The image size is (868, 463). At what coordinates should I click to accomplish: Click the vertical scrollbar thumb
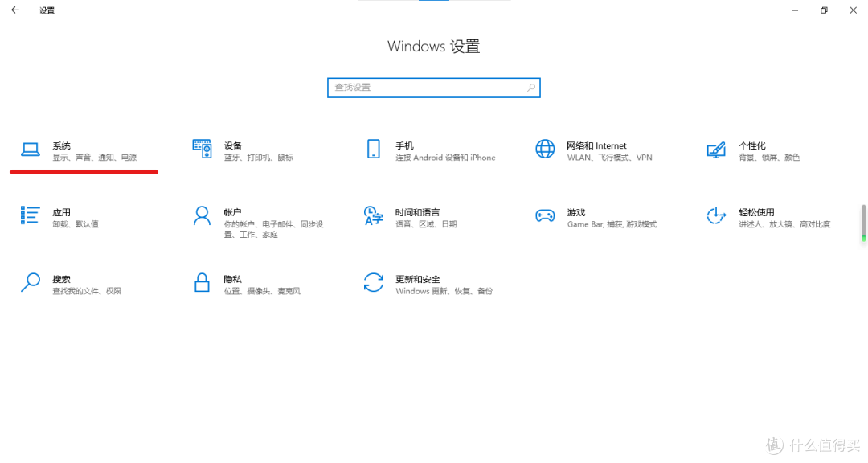tap(863, 223)
